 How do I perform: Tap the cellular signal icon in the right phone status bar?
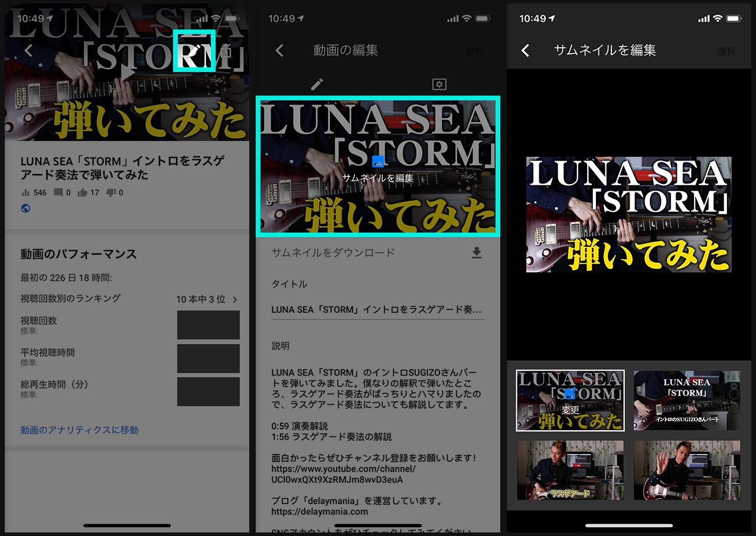point(703,19)
